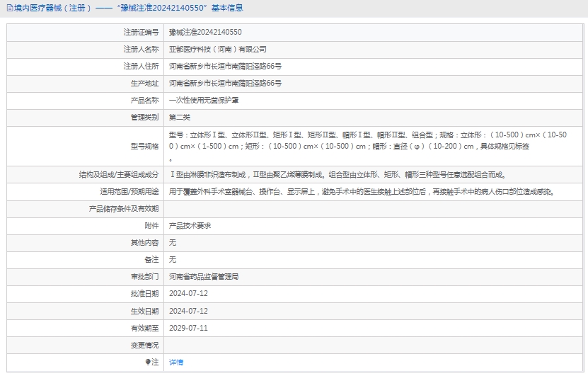
Task: Click registrant name 亚都医疗科技（河南）有限公司
Action: pos(217,50)
